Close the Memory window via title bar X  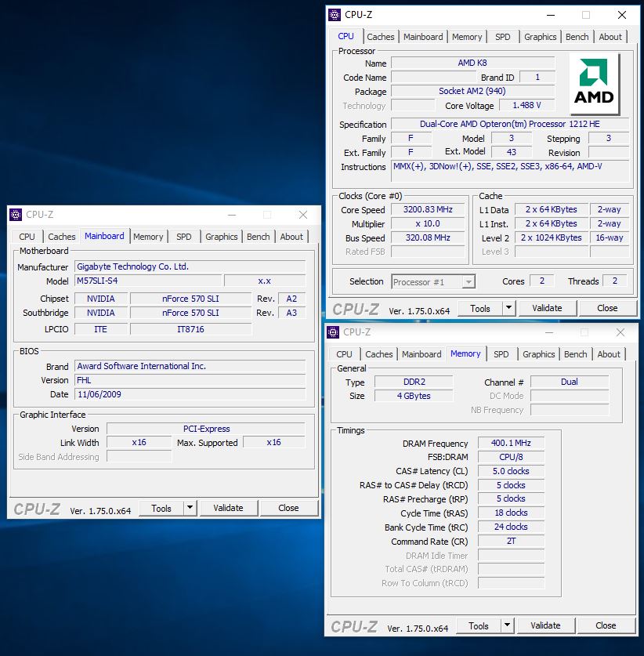(x=620, y=332)
